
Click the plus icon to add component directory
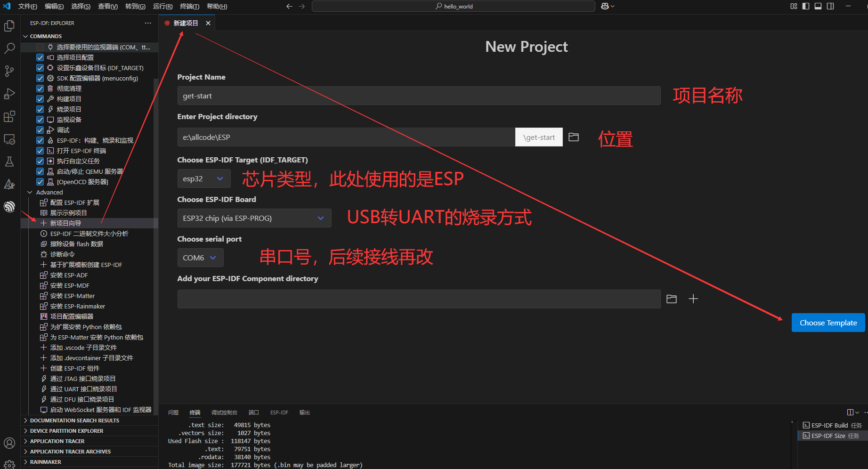pos(693,299)
